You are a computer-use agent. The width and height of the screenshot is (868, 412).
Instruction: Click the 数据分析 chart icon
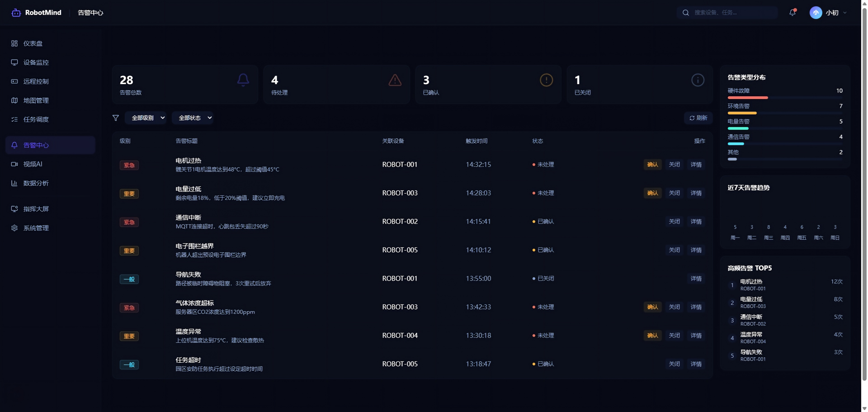coord(14,183)
